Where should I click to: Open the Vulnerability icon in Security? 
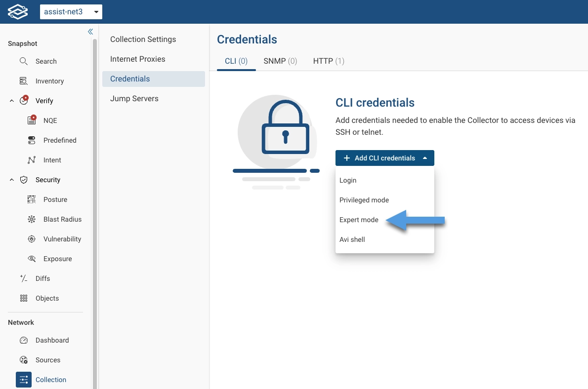[x=32, y=239]
